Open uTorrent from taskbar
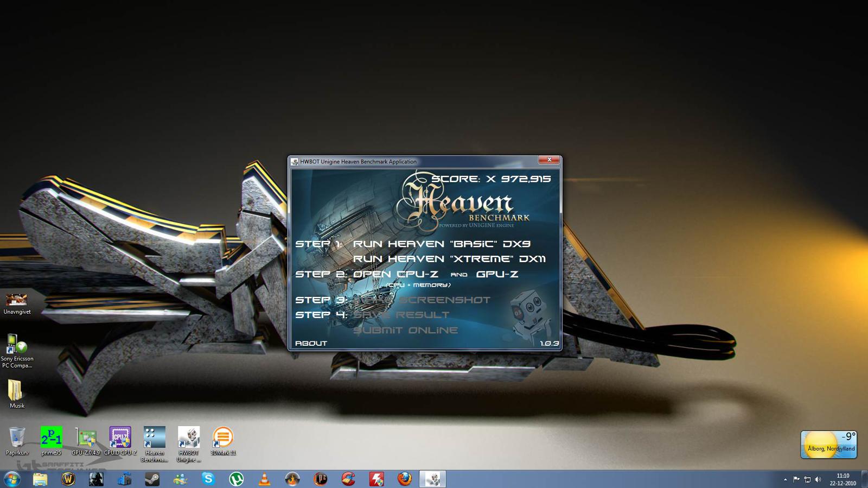Image resolution: width=868 pixels, height=488 pixels. [237, 479]
